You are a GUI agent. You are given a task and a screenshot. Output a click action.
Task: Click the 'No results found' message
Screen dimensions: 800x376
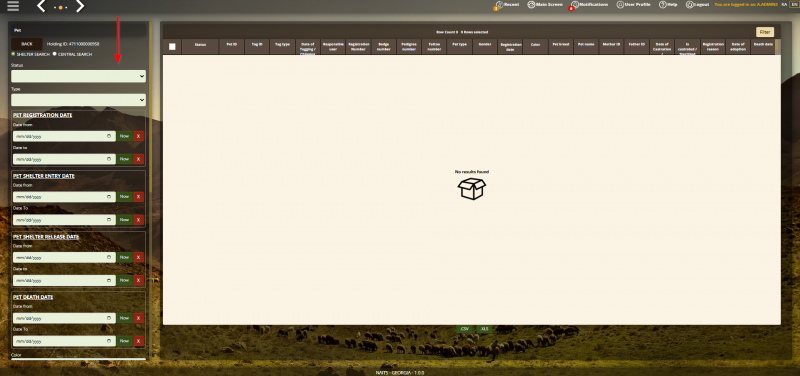472,172
